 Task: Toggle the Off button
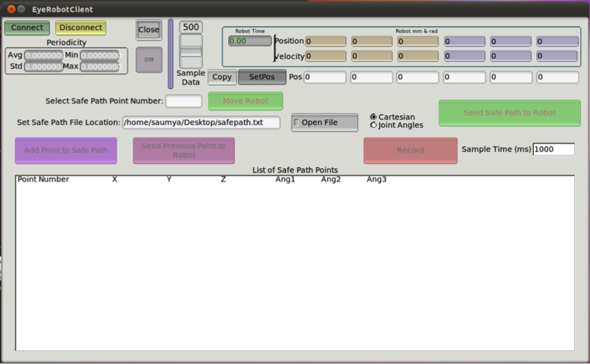coord(149,60)
